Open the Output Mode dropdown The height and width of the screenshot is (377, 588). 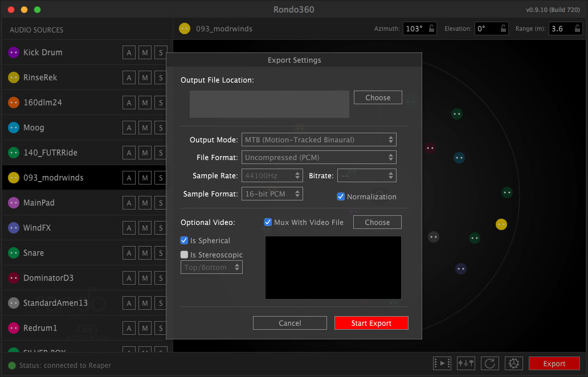coord(318,140)
